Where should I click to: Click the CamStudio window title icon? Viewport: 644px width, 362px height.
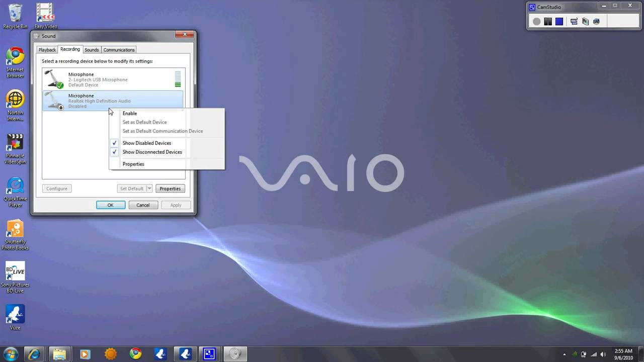(x=532, y=7)
